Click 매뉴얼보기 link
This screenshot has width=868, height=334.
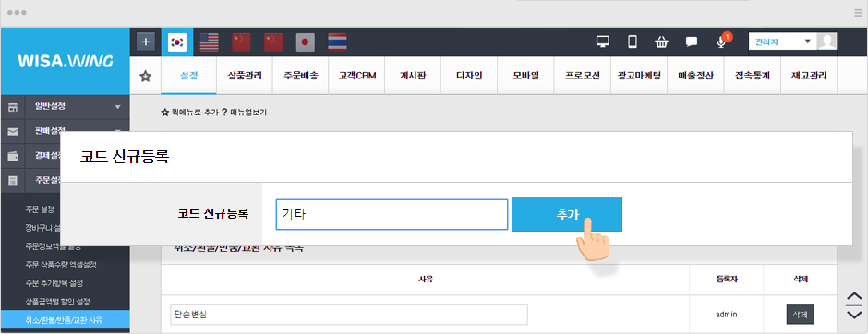click(244, 113)
